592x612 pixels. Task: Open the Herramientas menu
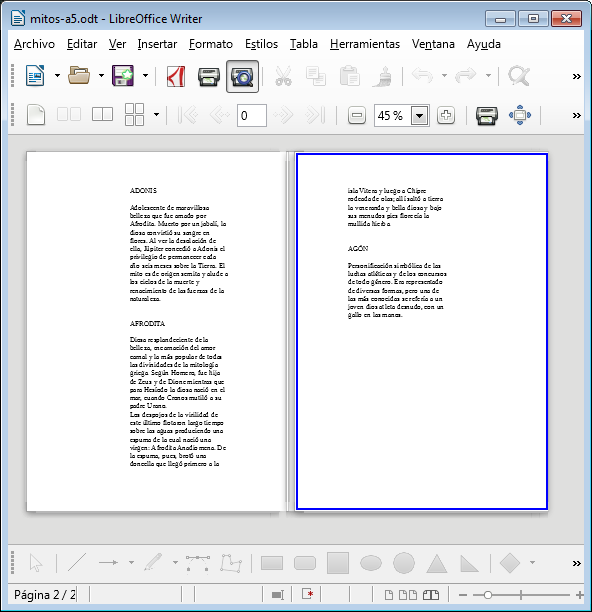(x=365, y=44)
